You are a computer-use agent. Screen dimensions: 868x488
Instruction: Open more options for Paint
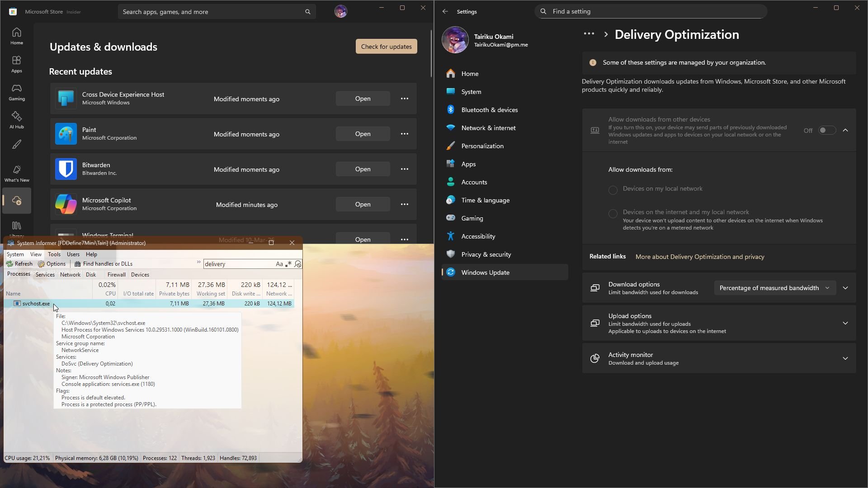(x=405, y=134)
